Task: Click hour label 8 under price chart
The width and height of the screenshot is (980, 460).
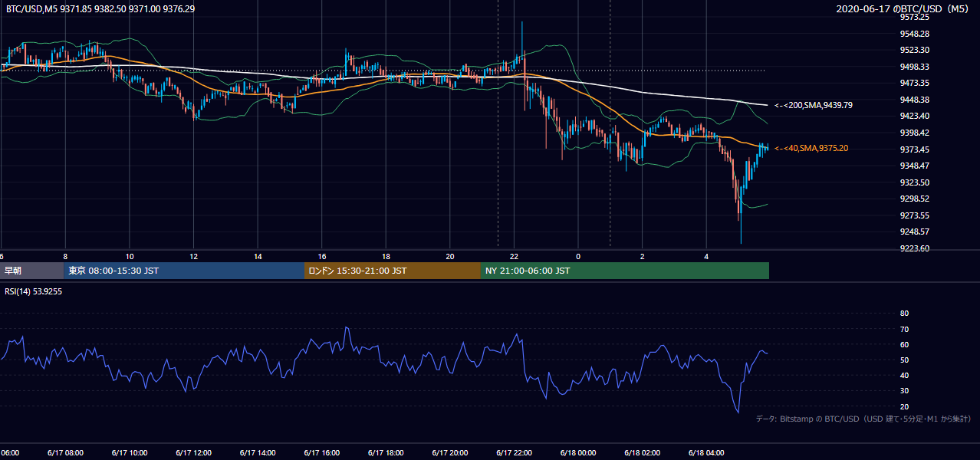Action: click(65, 257)
